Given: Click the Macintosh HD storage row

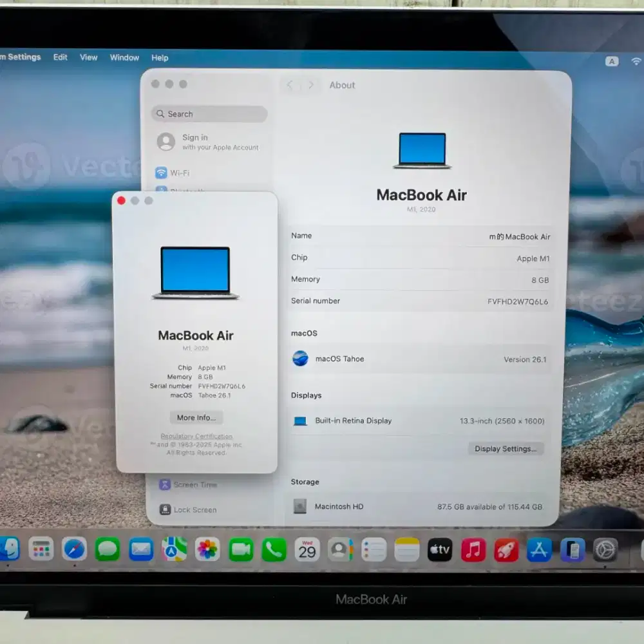Looking at the screenshot, I should 418,507.
